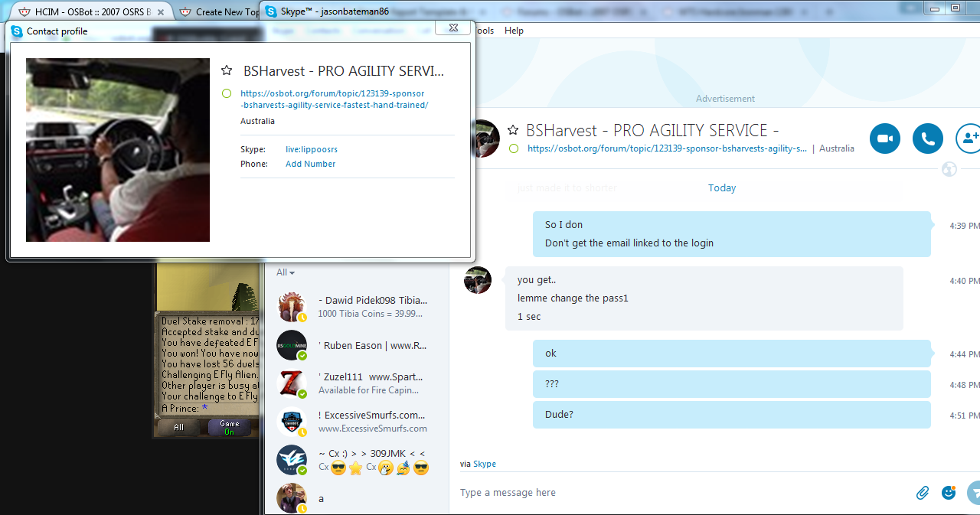Open the contact named a

(x=357, y=498)
